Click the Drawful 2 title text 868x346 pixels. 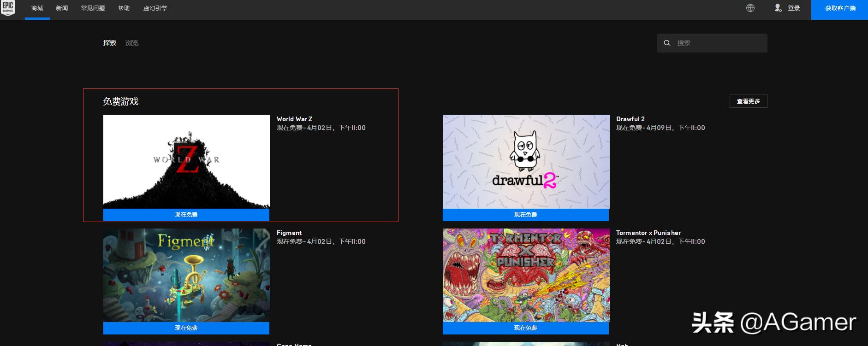(630, 119)
